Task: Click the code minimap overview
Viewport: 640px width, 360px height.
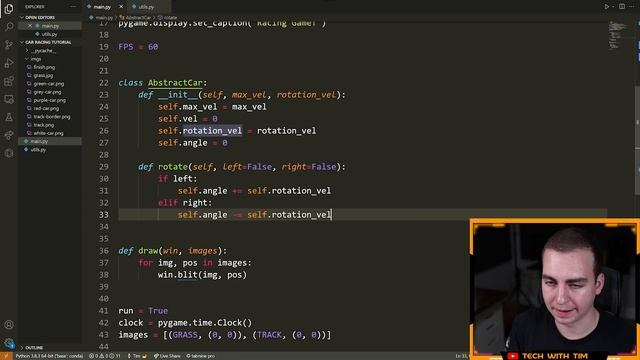Action: click(x=618, y=35)
